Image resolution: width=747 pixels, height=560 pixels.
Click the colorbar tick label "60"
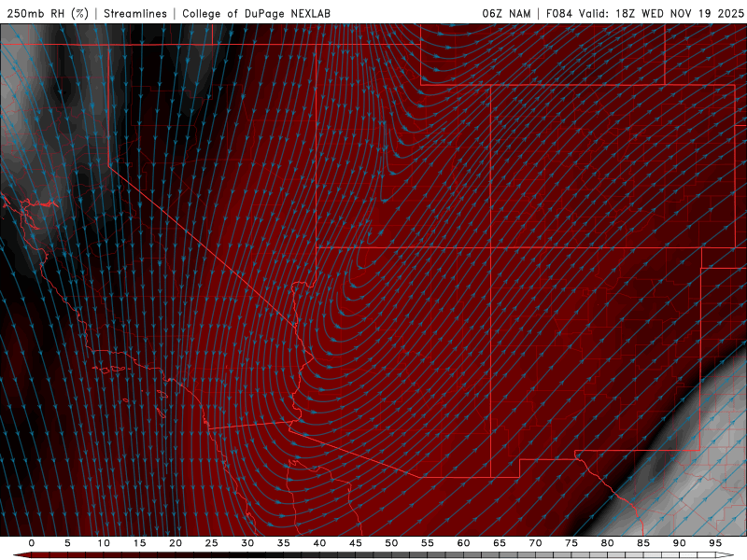pyautogui.click(x=463, y=543)
